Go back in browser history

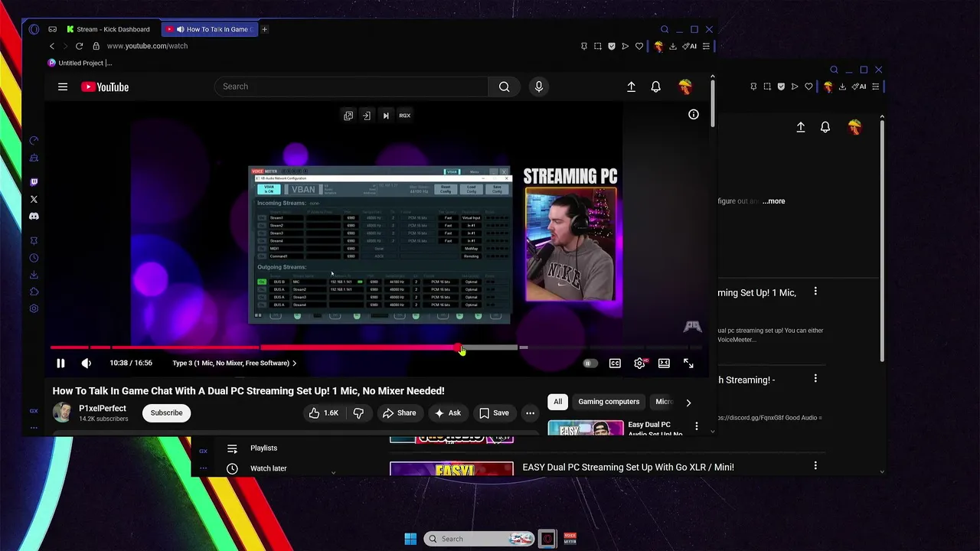point(52,46)
